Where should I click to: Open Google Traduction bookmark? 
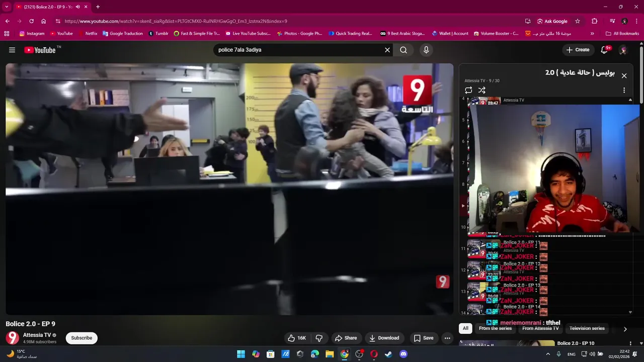pyautogui.click(x=122, y=34)
